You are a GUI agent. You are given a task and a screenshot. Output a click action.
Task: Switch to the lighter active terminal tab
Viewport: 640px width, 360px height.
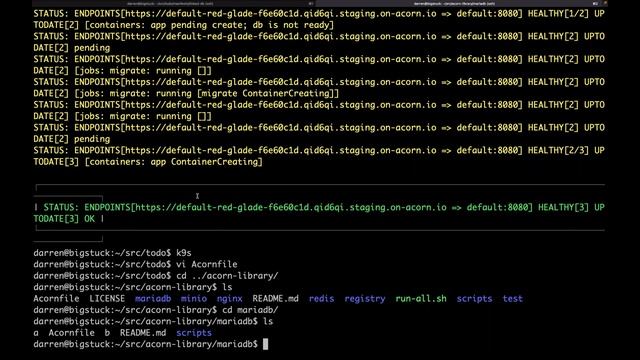point(461,3)
